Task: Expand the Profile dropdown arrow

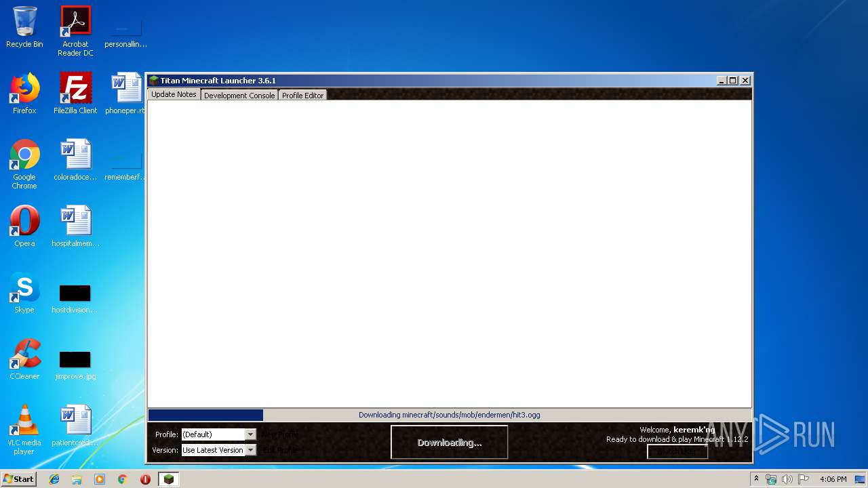Action: (250, 434)
